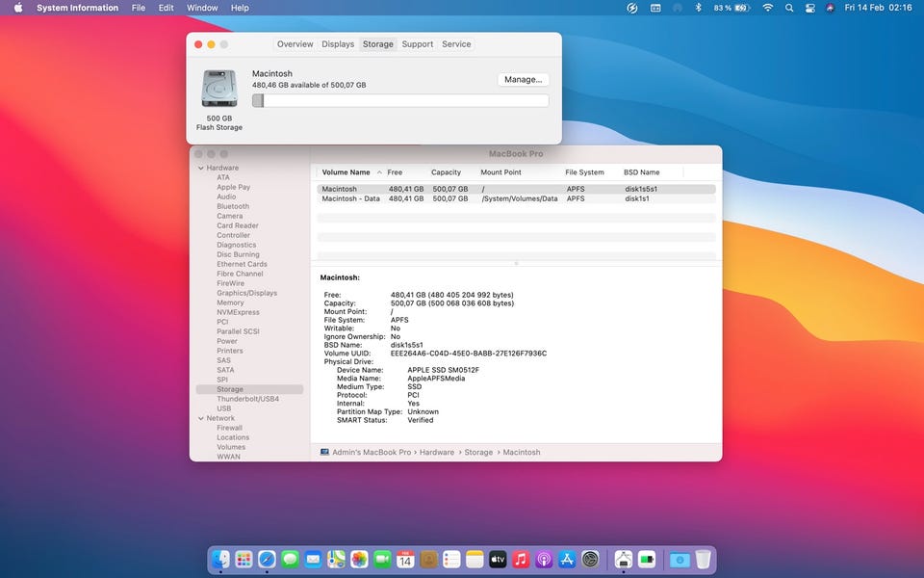Click the lightning bolt menu bar icon
The width and height of the screenshot is (924, 578).
click(x=631, y=8)
